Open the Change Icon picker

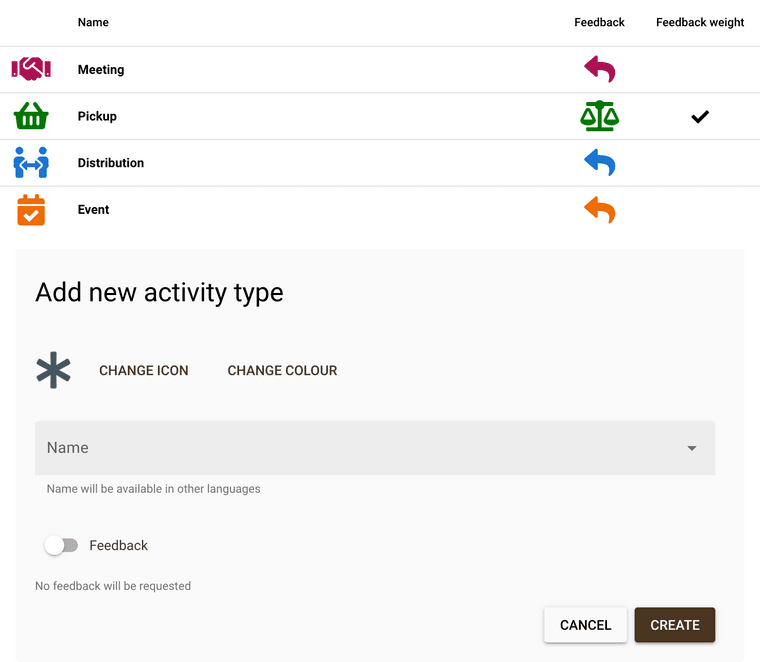143,370
